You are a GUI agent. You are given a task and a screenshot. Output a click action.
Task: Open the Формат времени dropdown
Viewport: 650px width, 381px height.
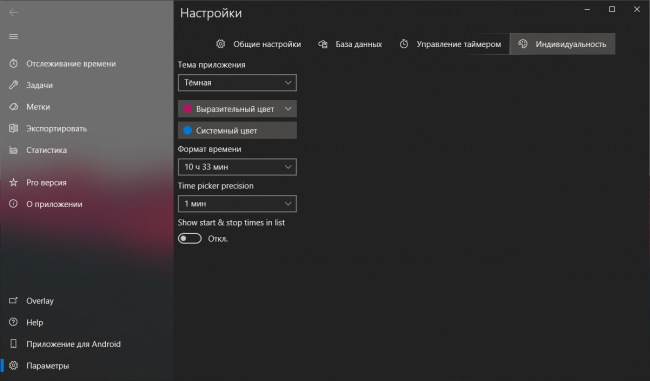click(237, 167)
